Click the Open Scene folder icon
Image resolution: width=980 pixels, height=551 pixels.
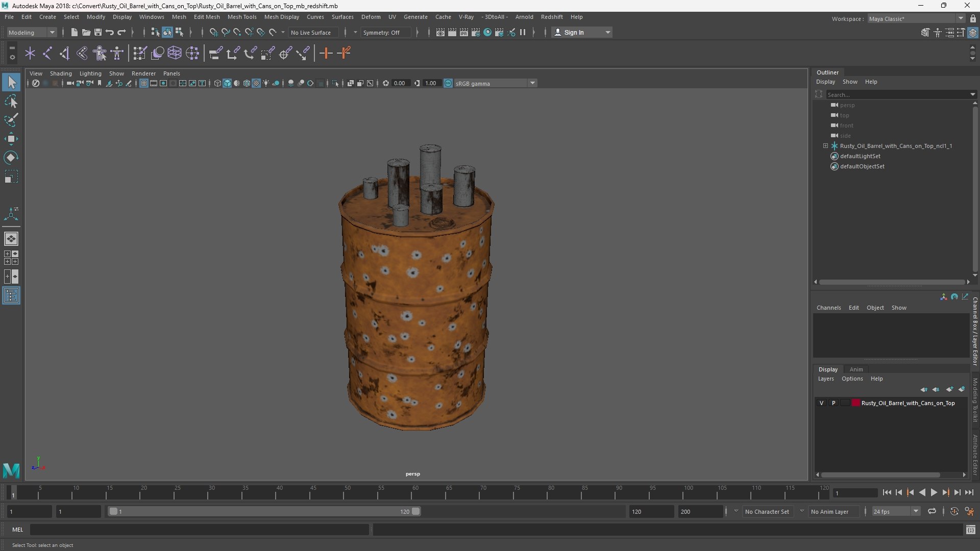[x=86, y=32]
